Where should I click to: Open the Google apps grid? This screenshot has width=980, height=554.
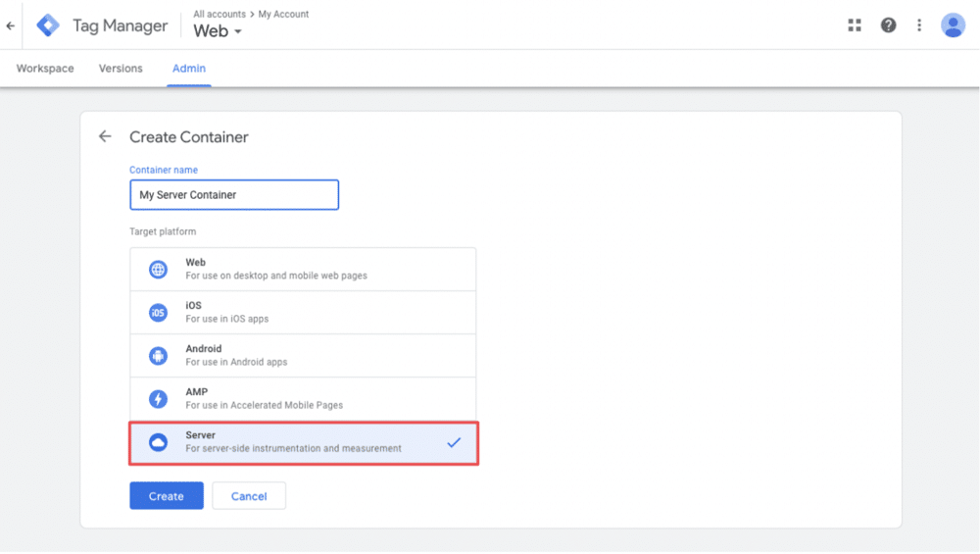[855, 25]
